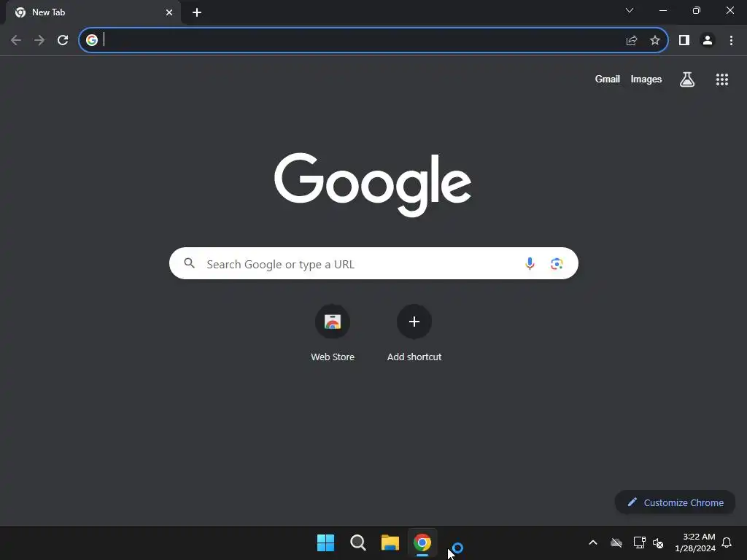747x560 pixels.
Task: Click Customize Chrome button
Action: [x=675, y=502]
